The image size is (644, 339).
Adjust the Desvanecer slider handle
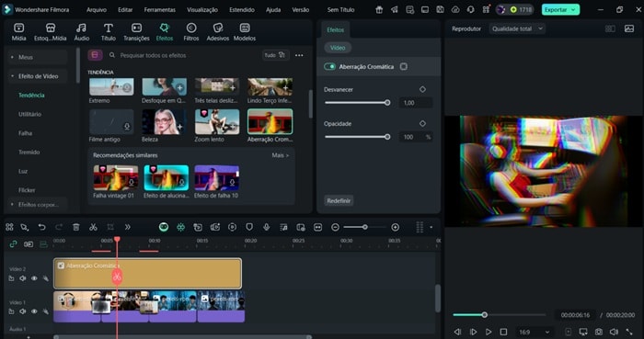(x=387, y=103)
